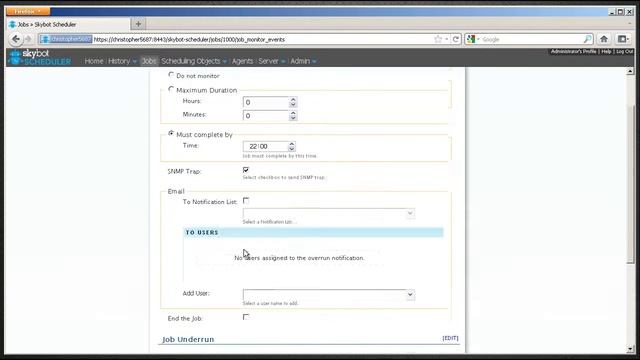Select the Must complete by radio button

pyautogui.click(x=171, y=133)
